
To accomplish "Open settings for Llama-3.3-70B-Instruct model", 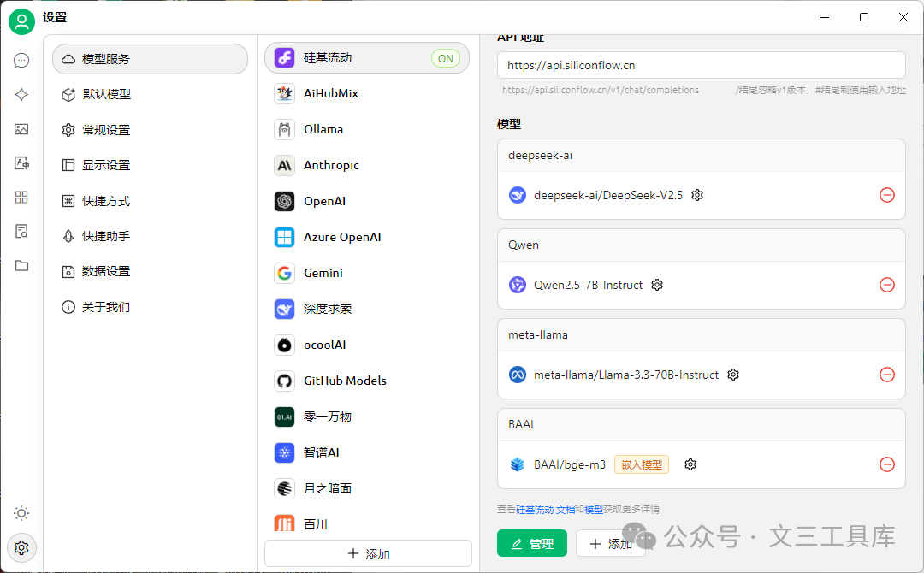I will click(733, 375).
